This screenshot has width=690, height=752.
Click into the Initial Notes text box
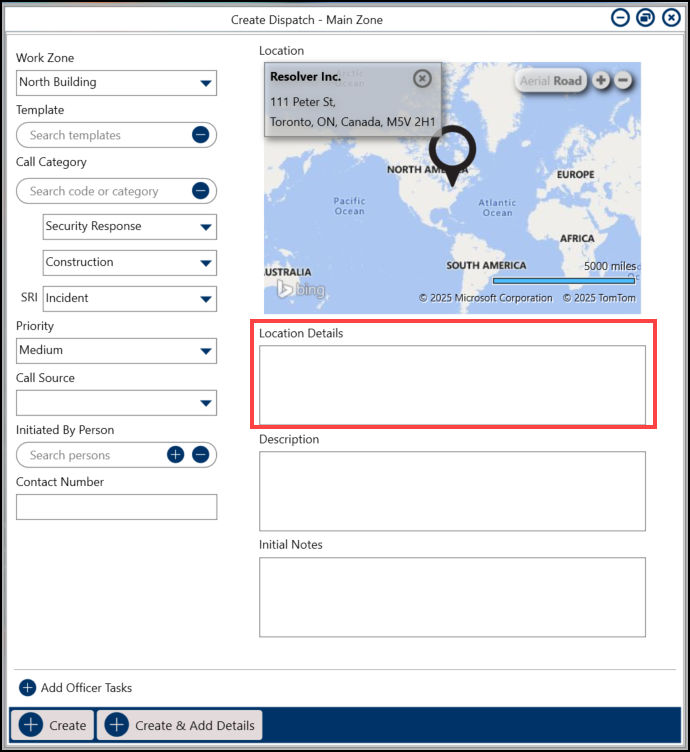click(452, 597)
